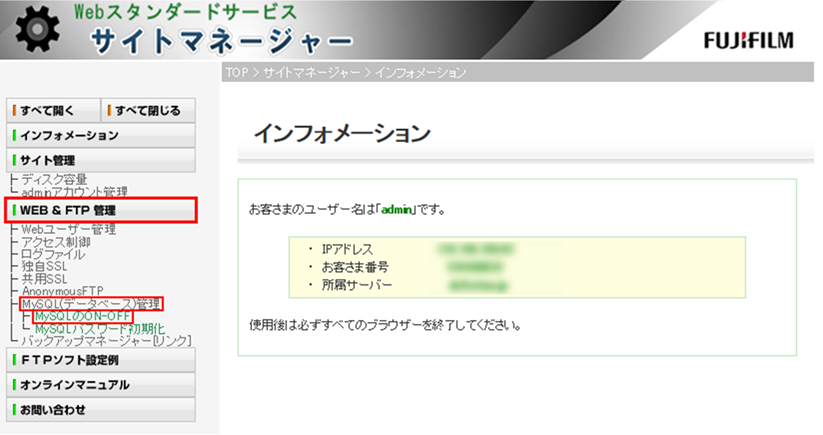
Task: View ログファイル page
Action: [x=53, y=254]
